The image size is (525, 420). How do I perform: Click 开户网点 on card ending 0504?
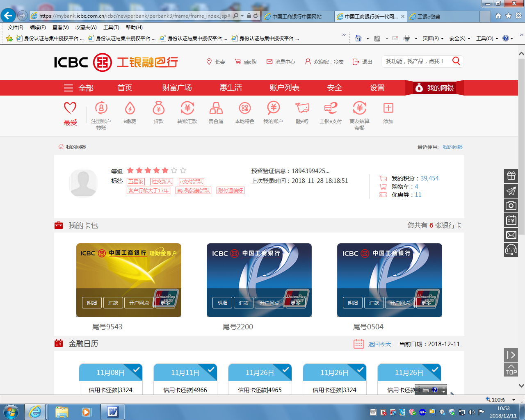tap(400, 303)
